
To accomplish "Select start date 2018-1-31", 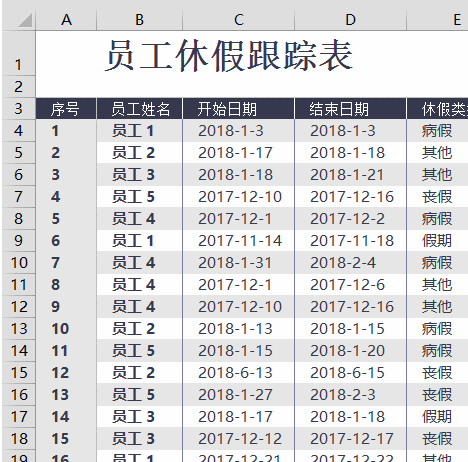I will [238, 263].
